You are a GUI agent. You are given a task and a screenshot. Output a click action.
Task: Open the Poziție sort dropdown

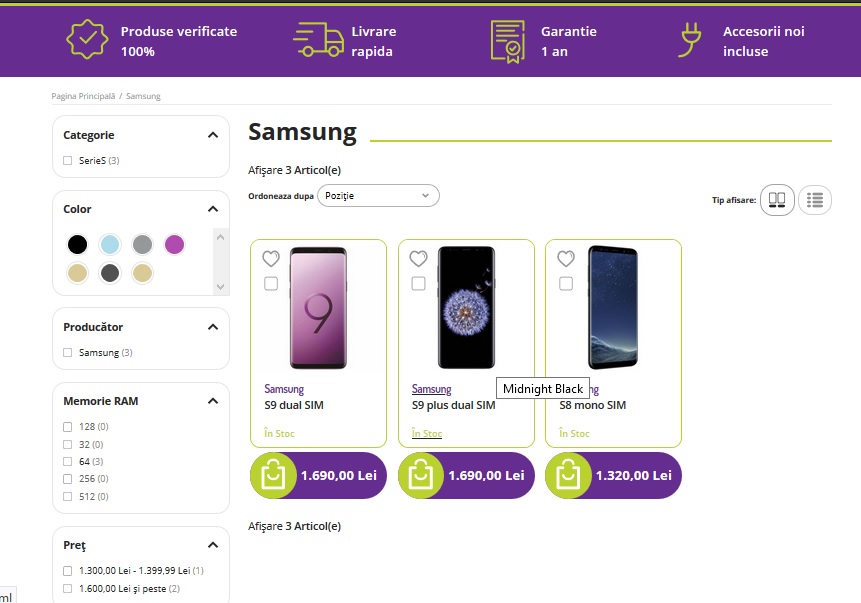pos(378,196)
